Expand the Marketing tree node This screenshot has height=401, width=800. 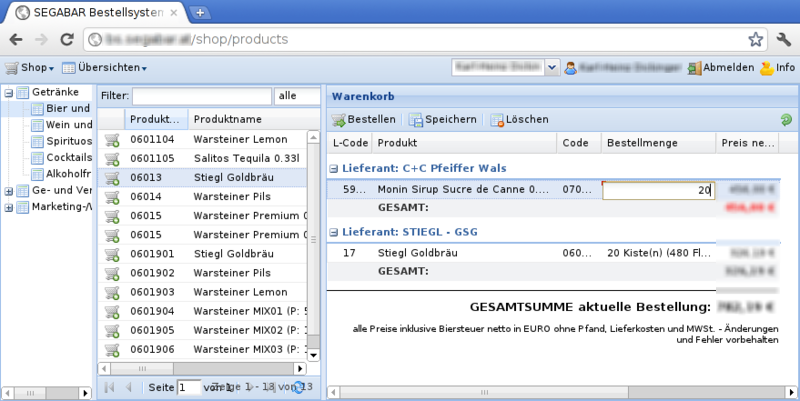(9, 208)
